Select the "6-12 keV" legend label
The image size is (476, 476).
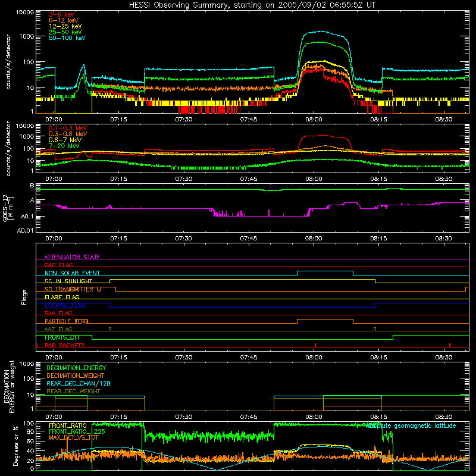(x=64, y=20)
